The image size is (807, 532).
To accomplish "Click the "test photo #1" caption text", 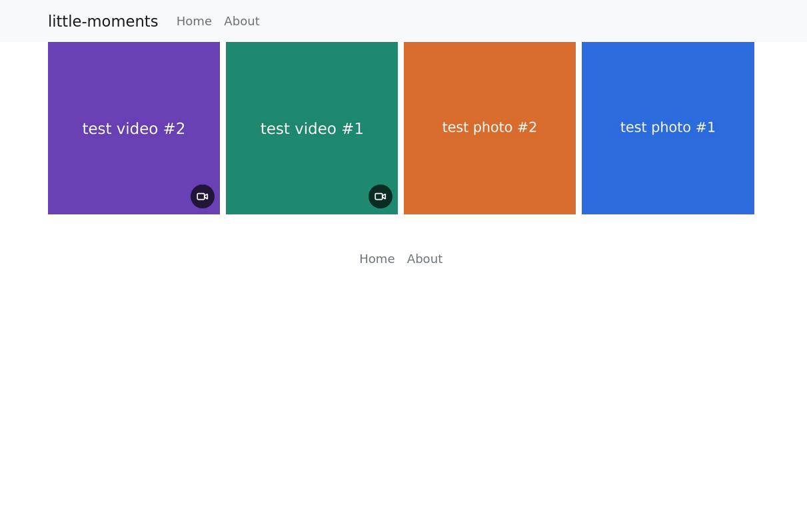I will point(668,127).
